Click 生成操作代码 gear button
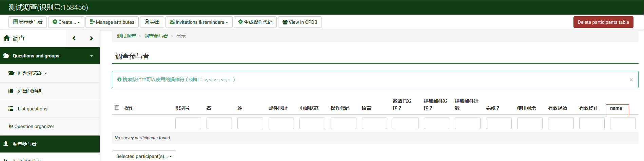This screenshot has height=161, width=644. (255, 22)
